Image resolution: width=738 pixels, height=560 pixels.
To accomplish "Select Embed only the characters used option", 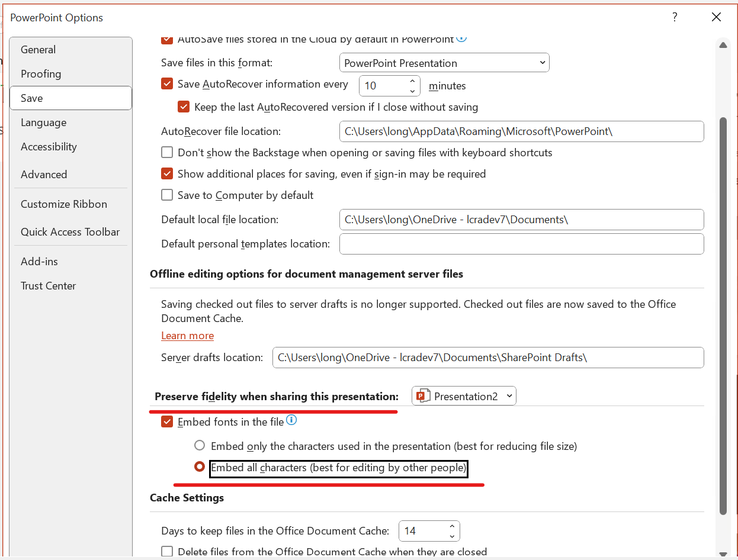I will [200, 446].
